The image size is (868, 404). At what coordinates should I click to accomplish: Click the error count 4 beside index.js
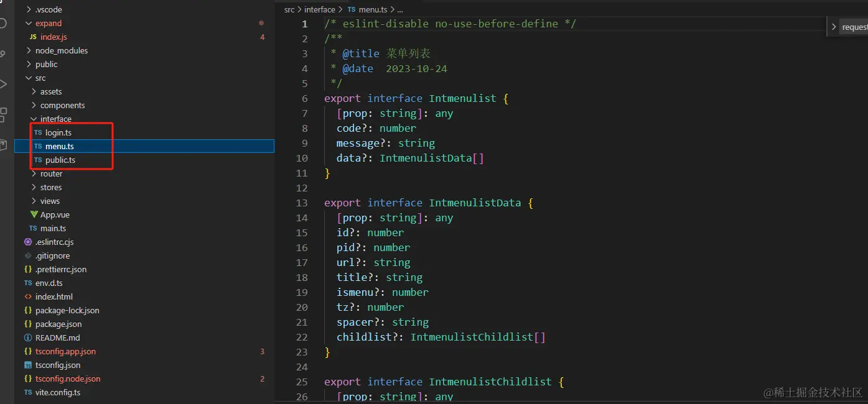tap(262, 37)
